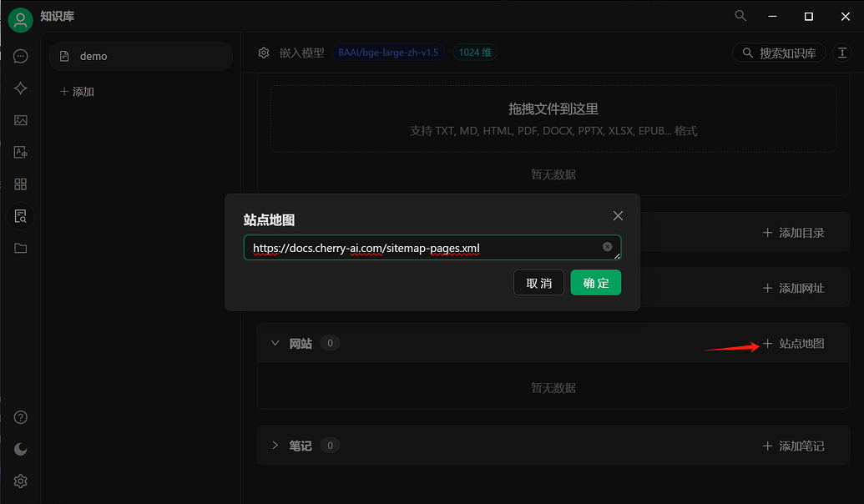Click 添加笔记 to add a note
The height and width of the screenshot is (504, 864).
point(793,446)
